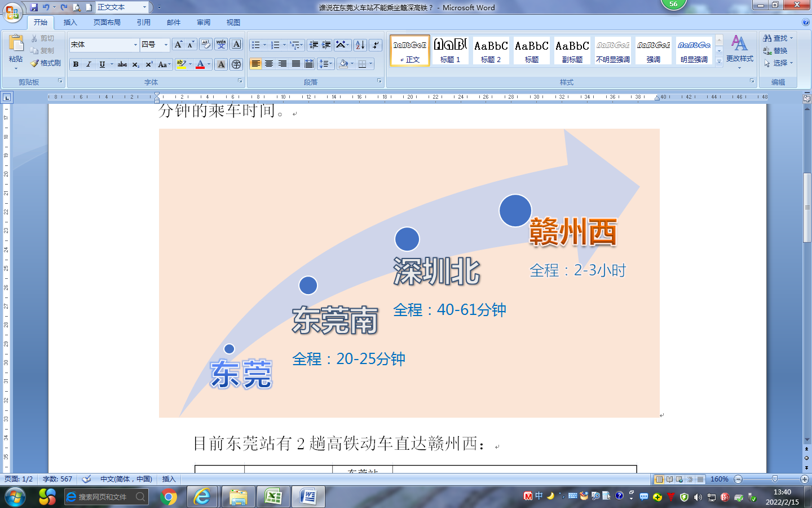Open Word help question mark
This screenshot has width=812, height=508.
pos(805,23)
